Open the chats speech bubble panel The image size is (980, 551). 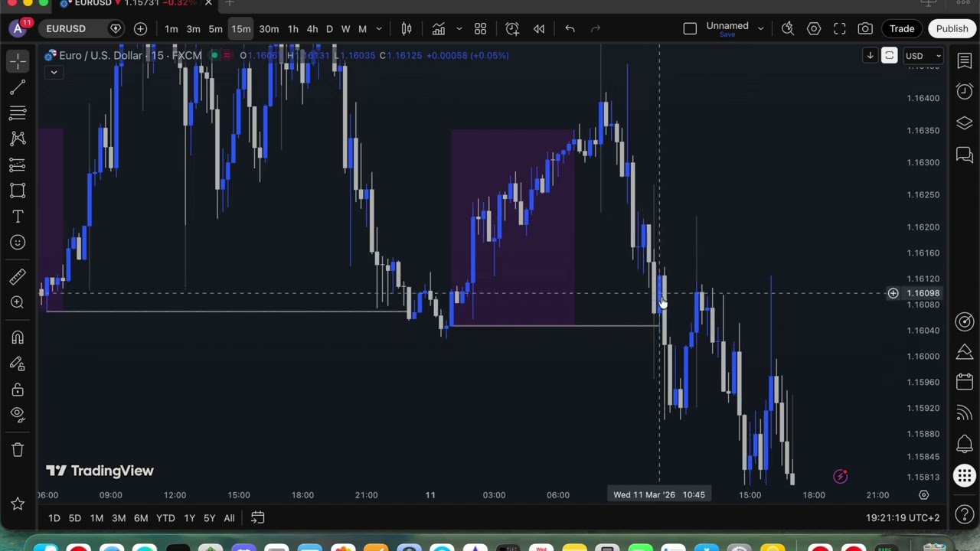click(x=965, y=155)
